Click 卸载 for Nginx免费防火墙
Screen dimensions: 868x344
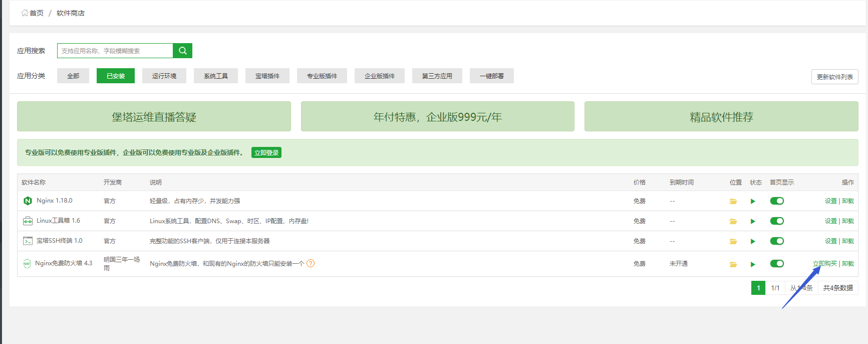(848, 264)
